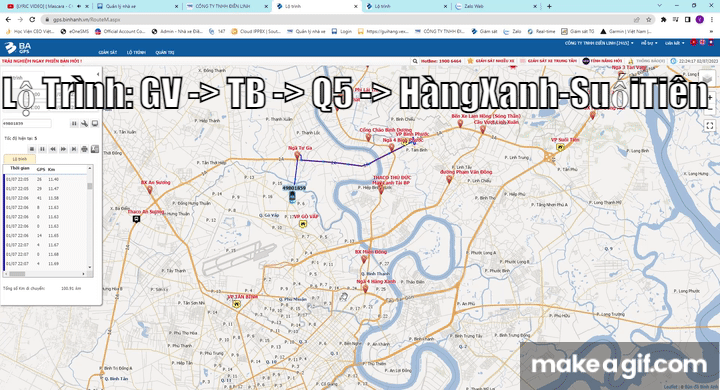Image resolution: width=720 pixels, height=390 pixels.
Task: Click the fast-forward playback button
Action: [x=63, y=149]
